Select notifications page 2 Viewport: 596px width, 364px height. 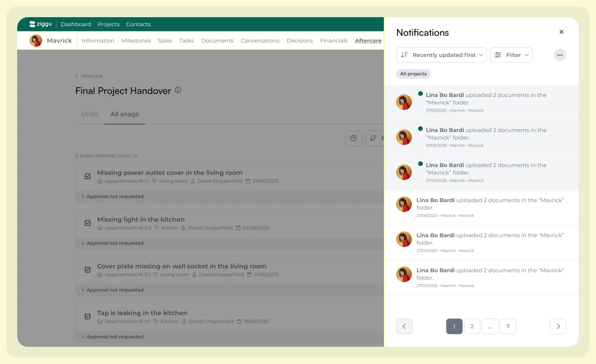click(472, 327)
